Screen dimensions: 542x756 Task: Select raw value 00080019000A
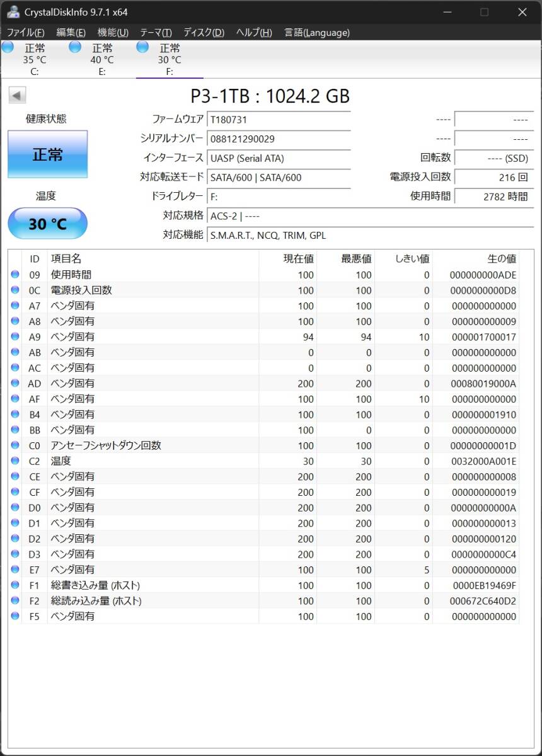[483, 384]
